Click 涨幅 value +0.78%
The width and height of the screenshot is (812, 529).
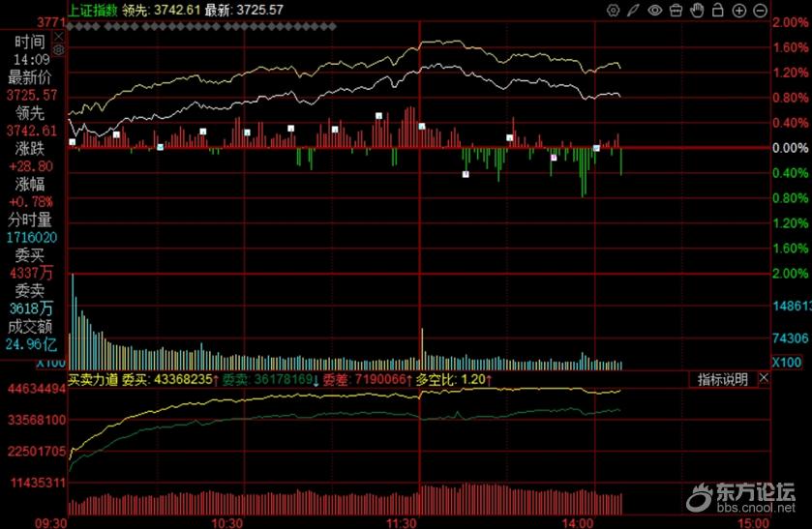tap(31, 202)
